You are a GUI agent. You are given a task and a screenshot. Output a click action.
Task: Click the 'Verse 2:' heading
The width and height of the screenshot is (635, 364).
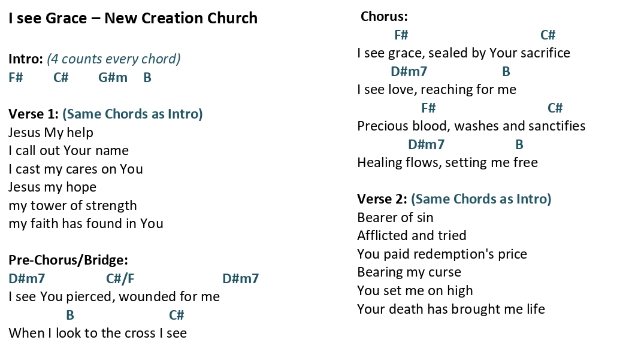click(382, 199)
